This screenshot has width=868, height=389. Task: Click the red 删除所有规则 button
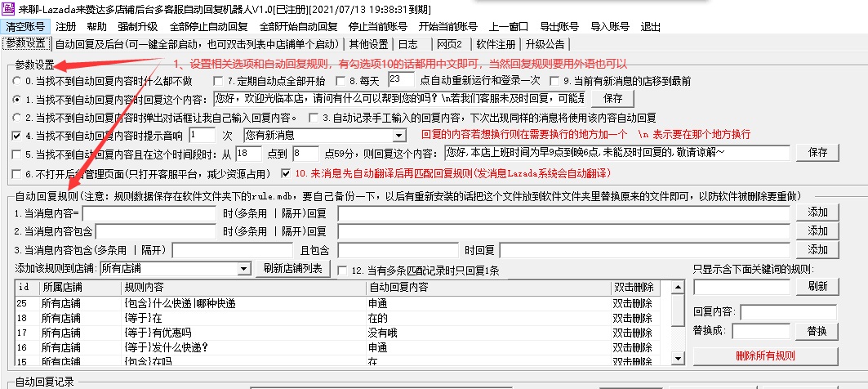(x=764, y=355)
